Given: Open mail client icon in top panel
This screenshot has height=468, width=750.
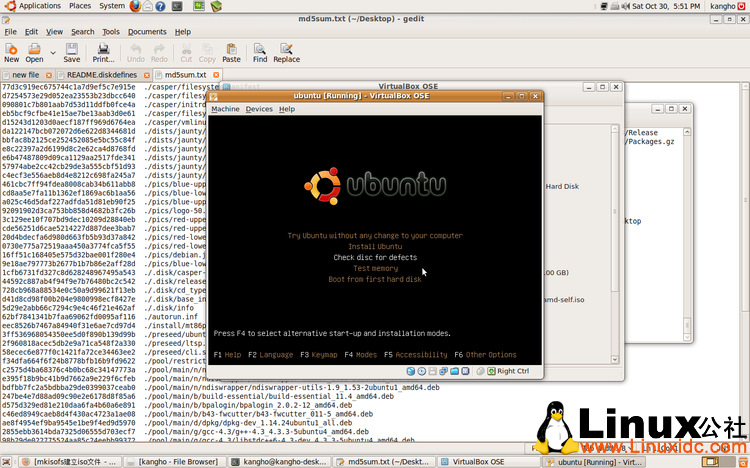Looking at the screenshot, I should pos(148,6).
